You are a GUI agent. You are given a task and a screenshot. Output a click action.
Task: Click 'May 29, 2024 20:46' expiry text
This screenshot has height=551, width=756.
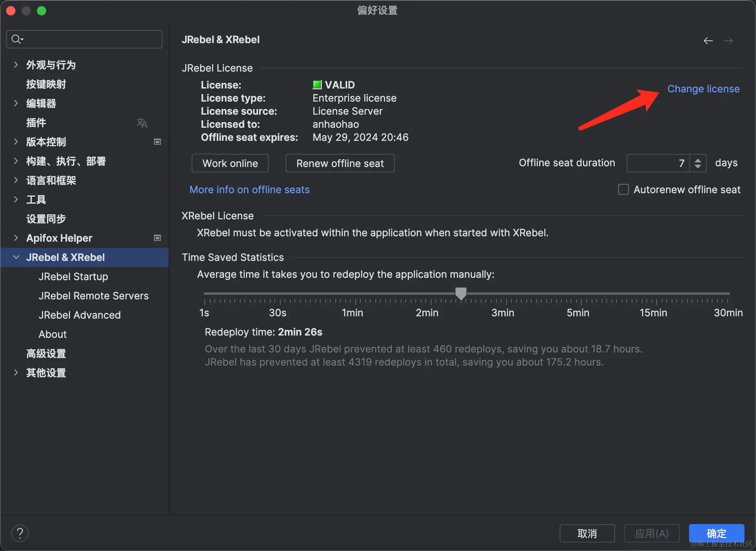[x=360, y=137]
